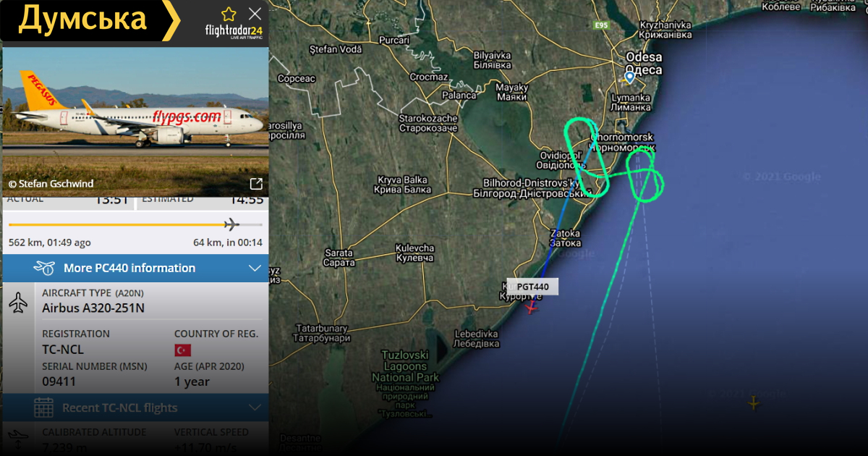Click the red PGT440 aircraft icon on map

coord(532,307)
